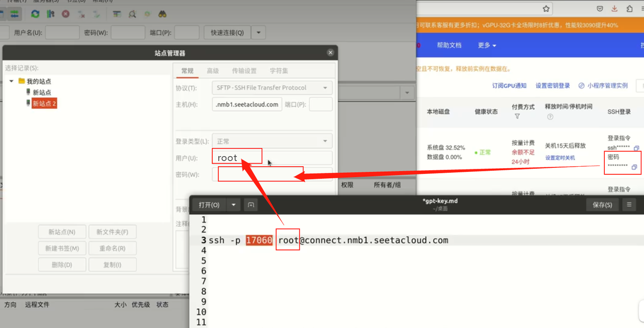This screenshot has height=328, width=644.
Task: Open text editor hamburger menu
Action: coord(629,205)
